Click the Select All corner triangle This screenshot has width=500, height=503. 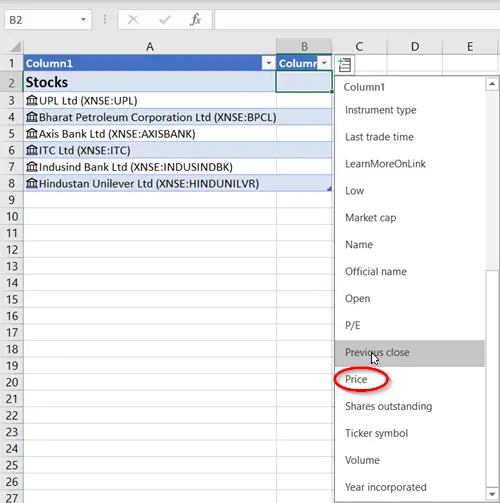(15, 47)
